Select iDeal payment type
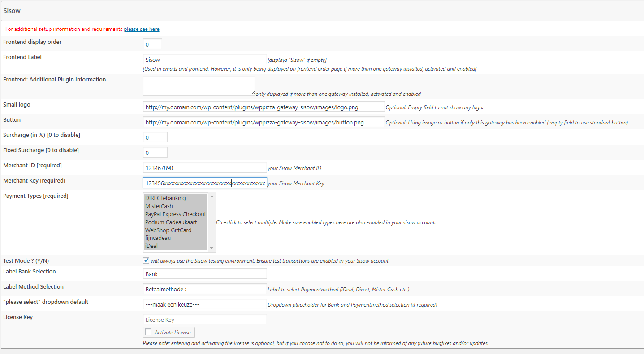This screenshot has height=354, width=644. (175, 246)
